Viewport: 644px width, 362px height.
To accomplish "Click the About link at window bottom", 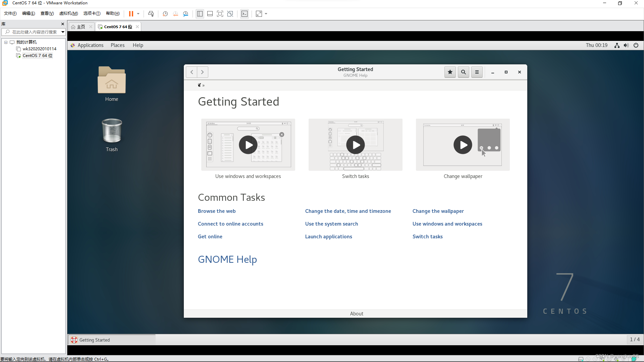I will pos(357,314).
